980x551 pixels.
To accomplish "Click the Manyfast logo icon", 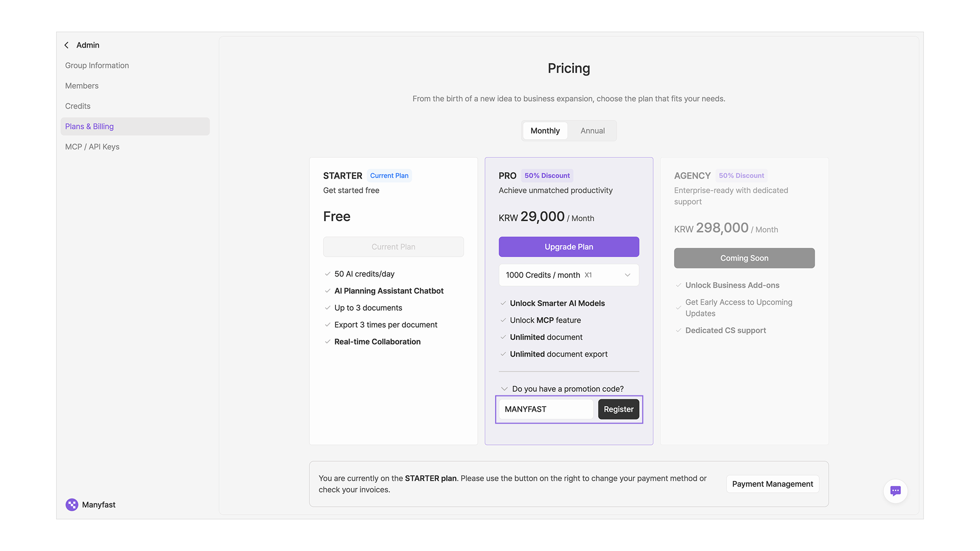I will (72, 505).
